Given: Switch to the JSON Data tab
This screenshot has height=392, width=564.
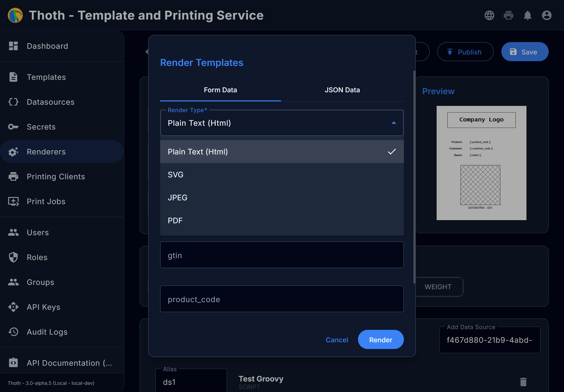Looking at the screenshot, I should click(x=342, y=90).
